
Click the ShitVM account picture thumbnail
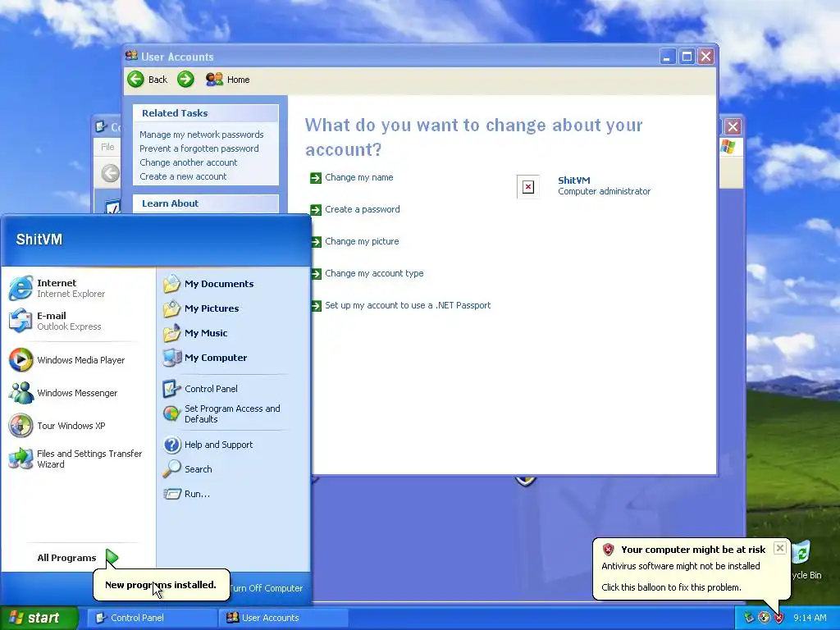pyautogui.click(x=528, y=186)
